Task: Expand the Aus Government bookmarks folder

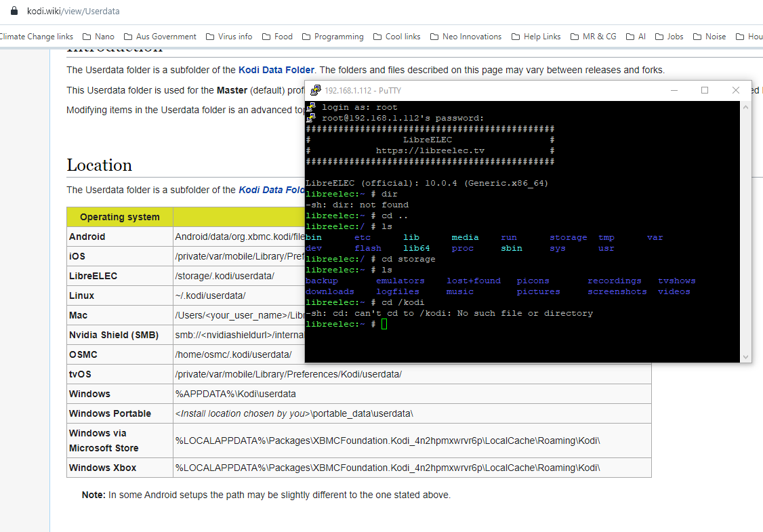Action: click(x=161, y=37)
